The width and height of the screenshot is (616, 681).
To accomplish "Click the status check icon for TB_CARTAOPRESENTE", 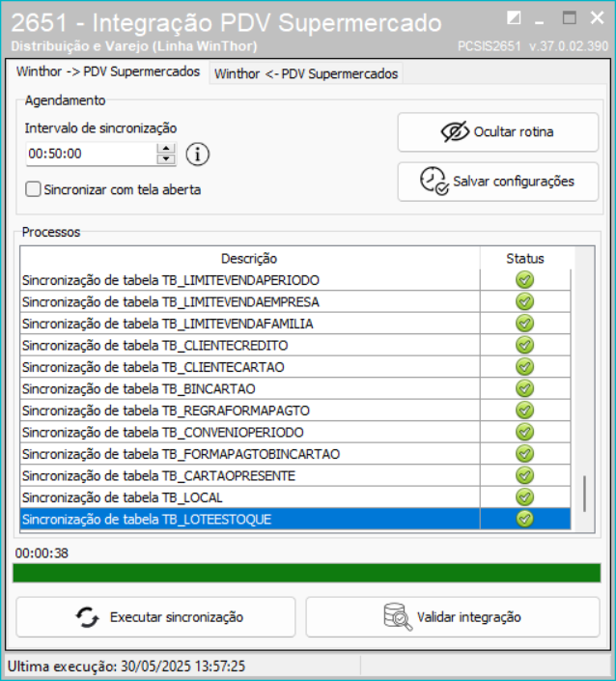I will pos(525,475).
